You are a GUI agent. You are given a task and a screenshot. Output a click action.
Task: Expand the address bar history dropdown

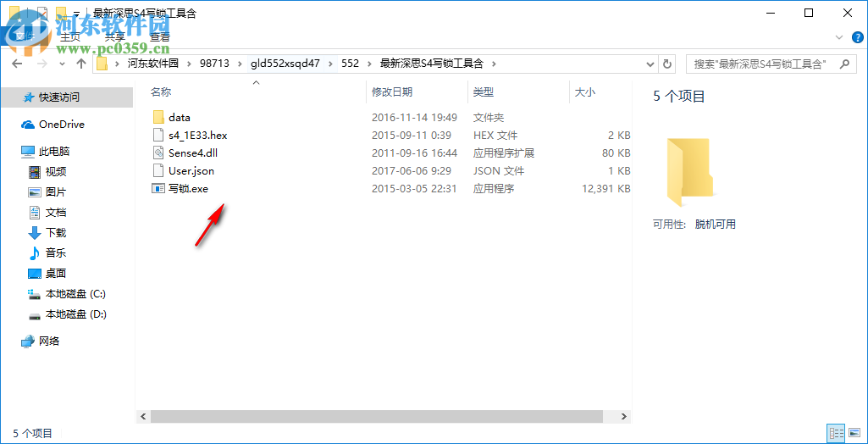click(650, 64)
